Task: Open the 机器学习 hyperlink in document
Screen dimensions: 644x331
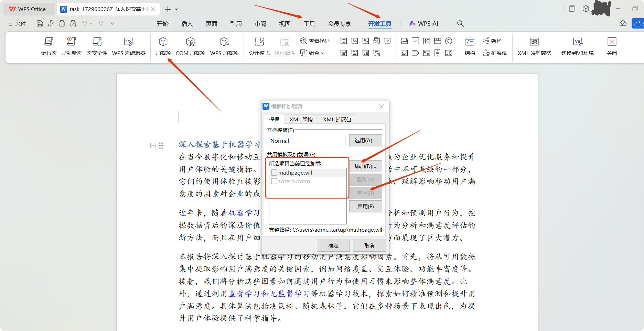Action: point(244,213)
